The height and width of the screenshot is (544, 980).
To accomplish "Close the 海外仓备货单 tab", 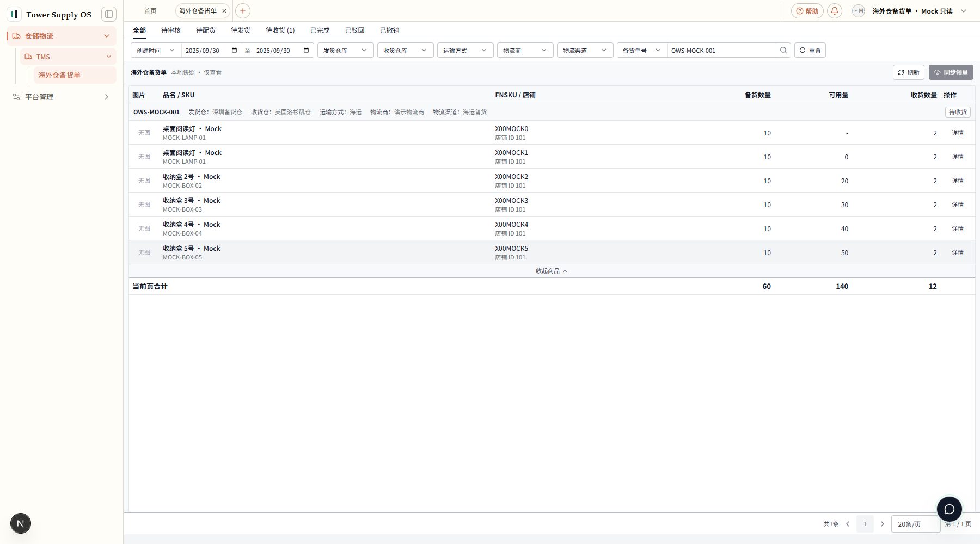I will [224, 11].
